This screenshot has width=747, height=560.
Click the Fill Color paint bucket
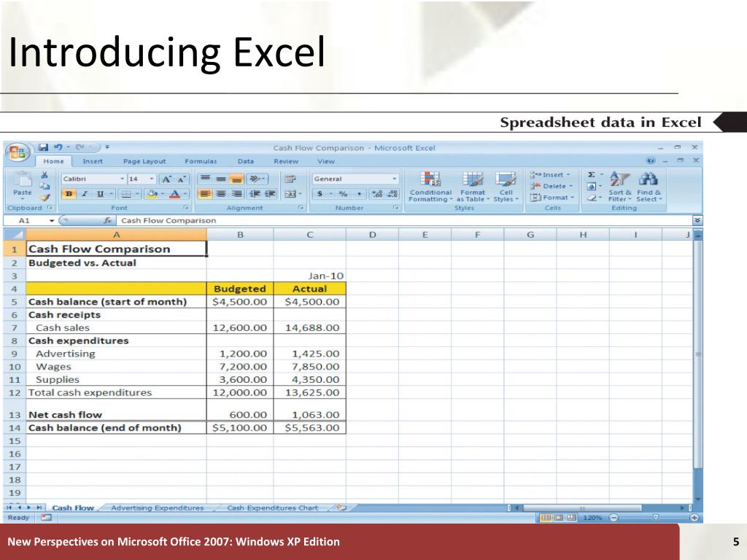152,194
